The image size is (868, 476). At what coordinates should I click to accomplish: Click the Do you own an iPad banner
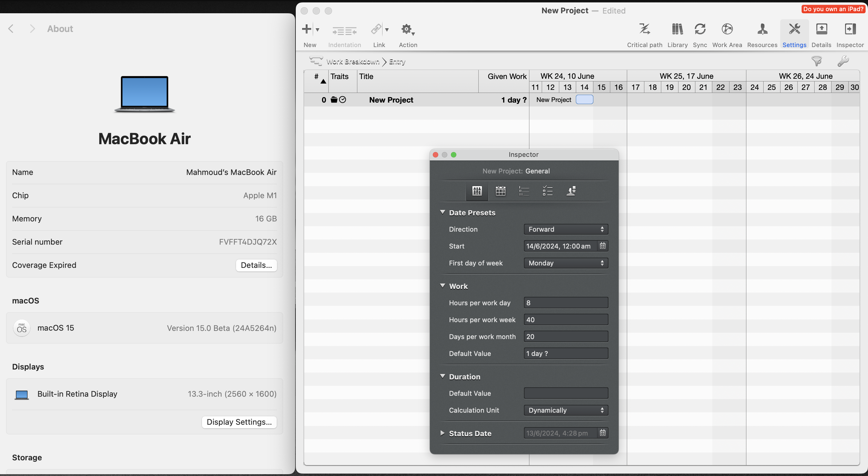[x=833, y=9]
